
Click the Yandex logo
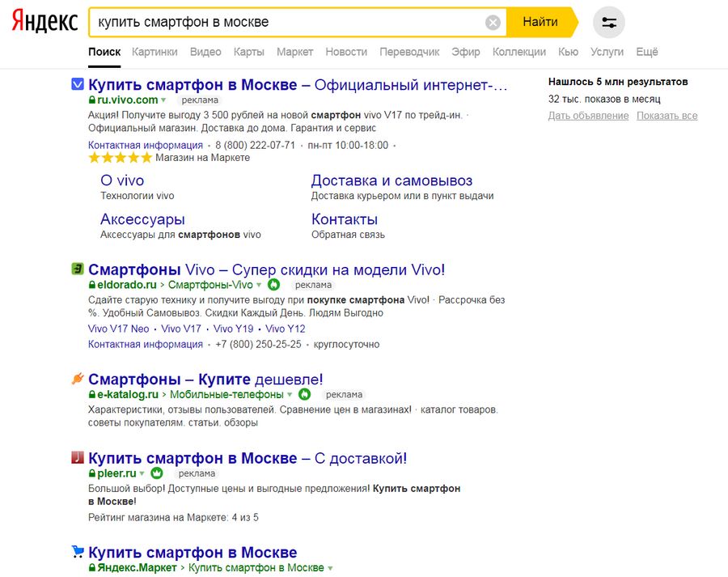pos(44,22)
